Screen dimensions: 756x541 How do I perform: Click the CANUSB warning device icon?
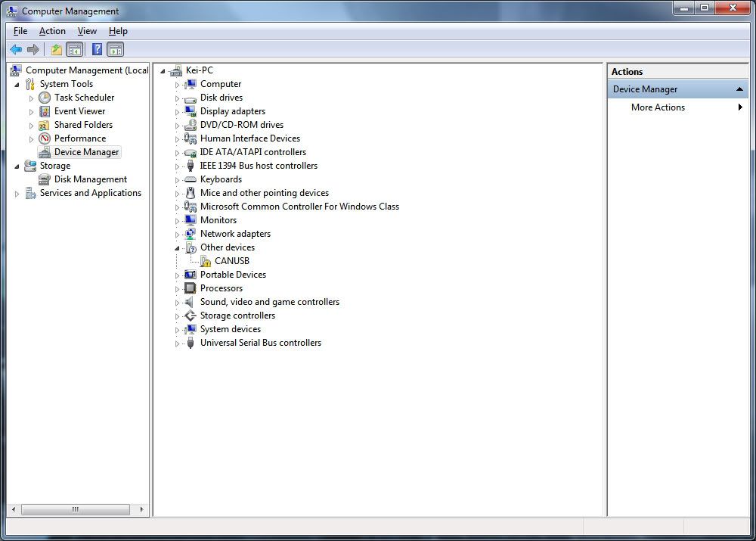click(x=206, y=261)
